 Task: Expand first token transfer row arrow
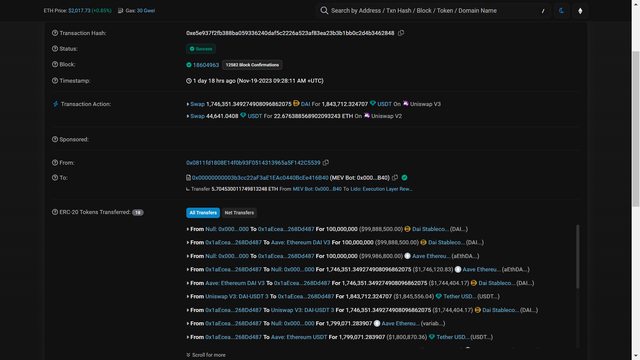188,229
